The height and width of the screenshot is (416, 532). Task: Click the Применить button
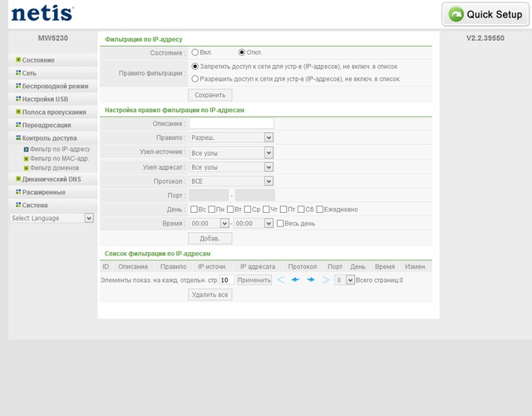click(254, 280)
